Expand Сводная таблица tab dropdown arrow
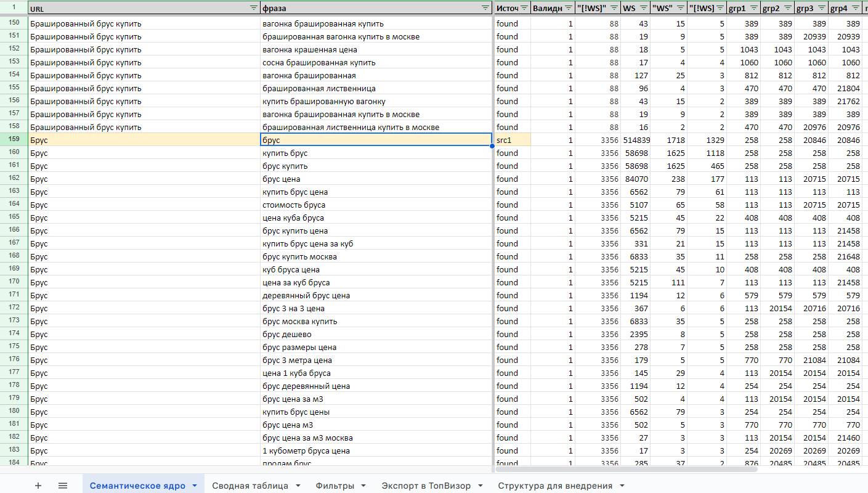This screenshot has width=868, height=493. coord(298,486)
